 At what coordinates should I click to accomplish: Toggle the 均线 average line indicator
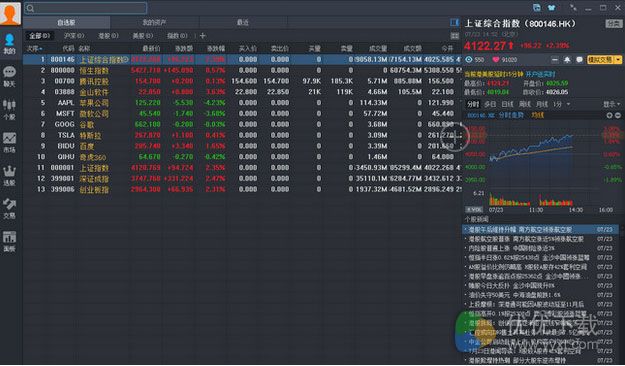pos(537,115)
